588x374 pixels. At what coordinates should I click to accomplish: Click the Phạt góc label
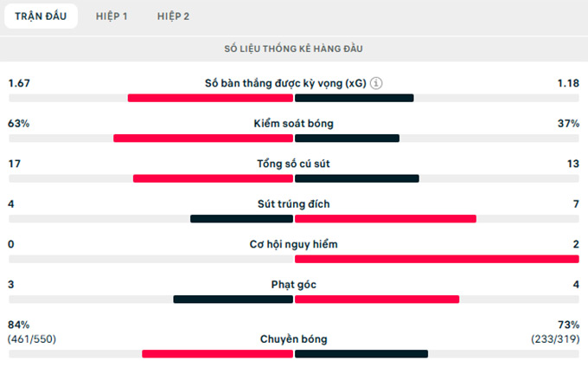(294, 284)
